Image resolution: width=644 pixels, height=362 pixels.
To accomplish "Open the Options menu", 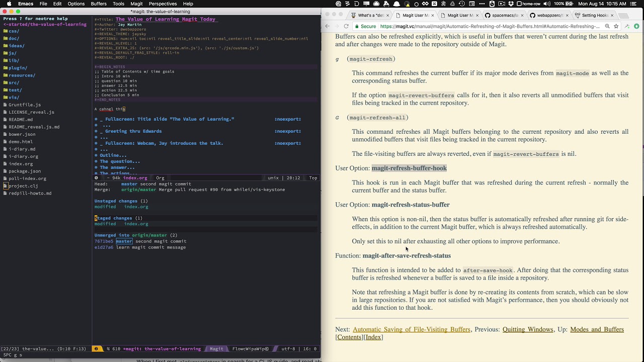I will coord(76,4).
